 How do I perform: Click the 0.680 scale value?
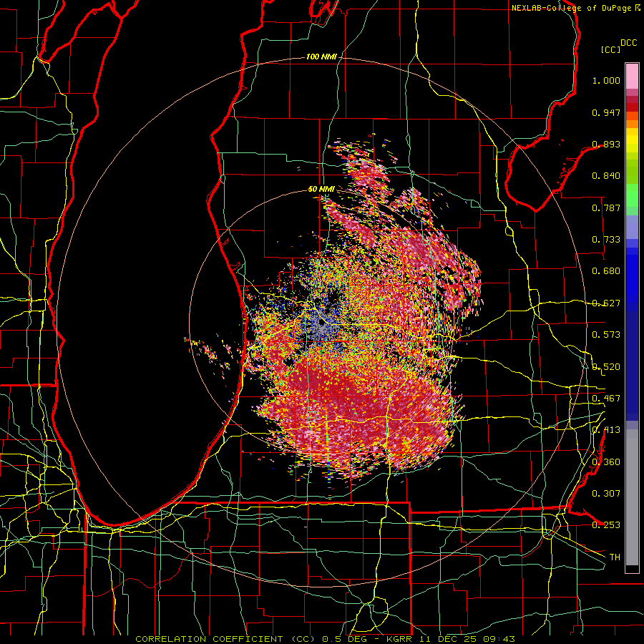(x=606, y=271)
